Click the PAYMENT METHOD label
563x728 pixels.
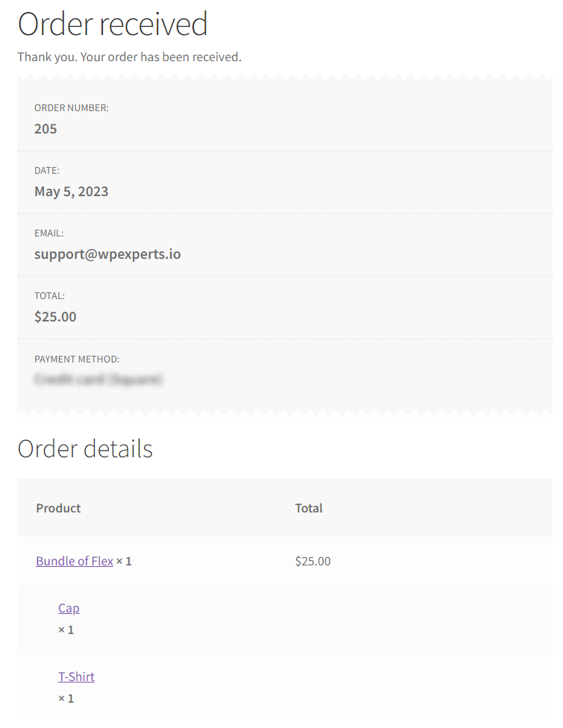click(77, 359)
